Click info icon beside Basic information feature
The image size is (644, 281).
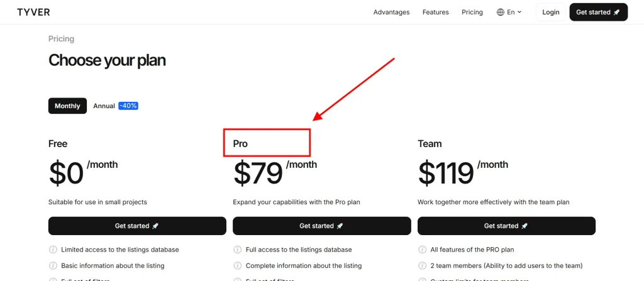click(x=52, y=266)
